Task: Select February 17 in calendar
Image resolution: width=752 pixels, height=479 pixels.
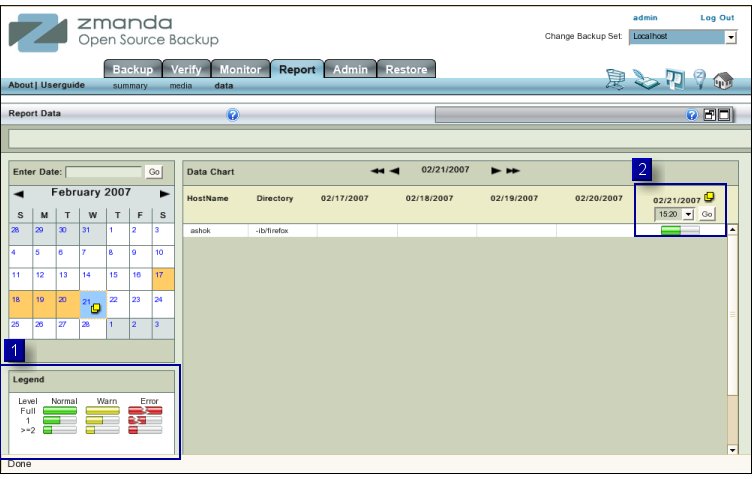Action: tap(163, 280)
